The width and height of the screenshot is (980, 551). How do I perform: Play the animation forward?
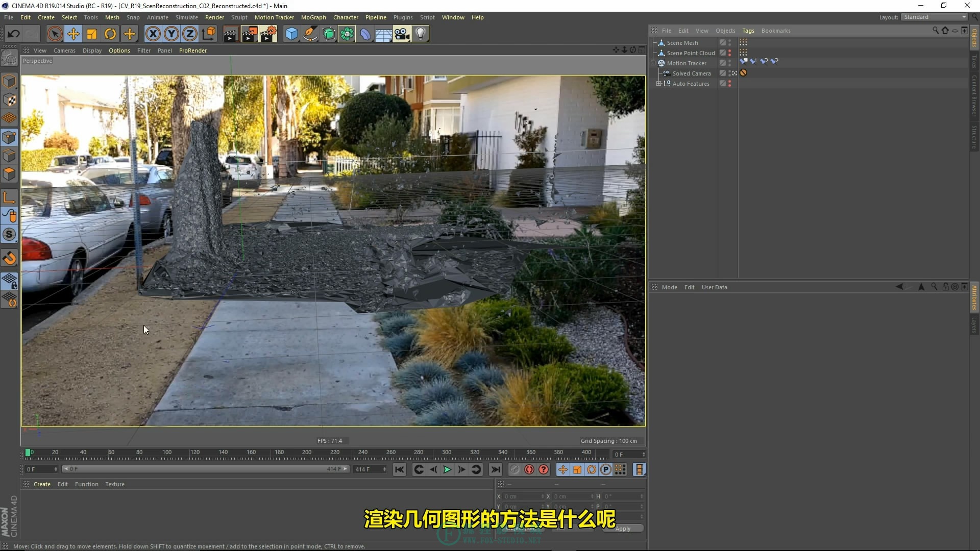447,470
